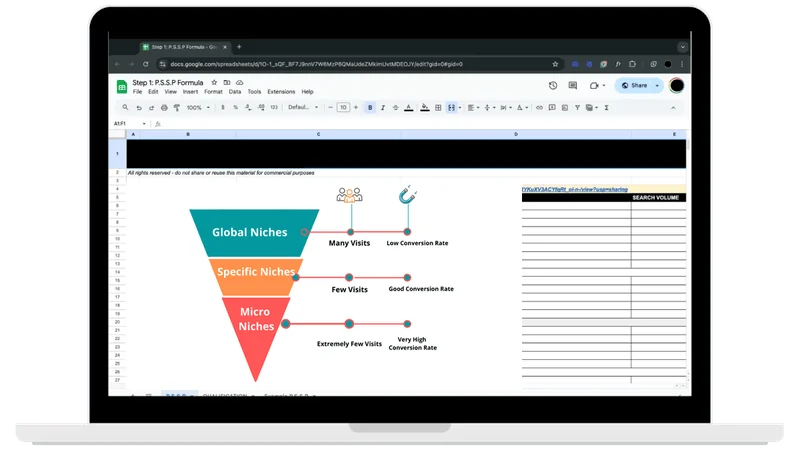The height and width of the screenshot is (450, 800).
Task: Bookmark this page with star icon
Action: (555, 64)
